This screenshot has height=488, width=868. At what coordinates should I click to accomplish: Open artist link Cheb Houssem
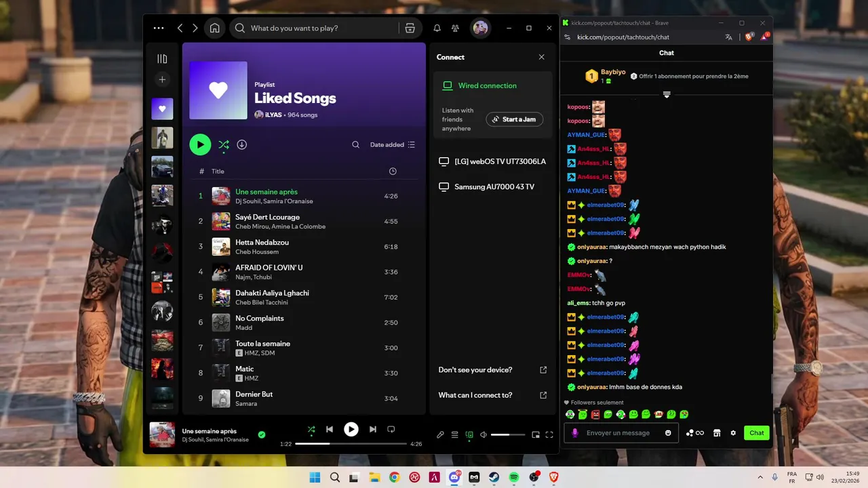[x=257, y=252]
